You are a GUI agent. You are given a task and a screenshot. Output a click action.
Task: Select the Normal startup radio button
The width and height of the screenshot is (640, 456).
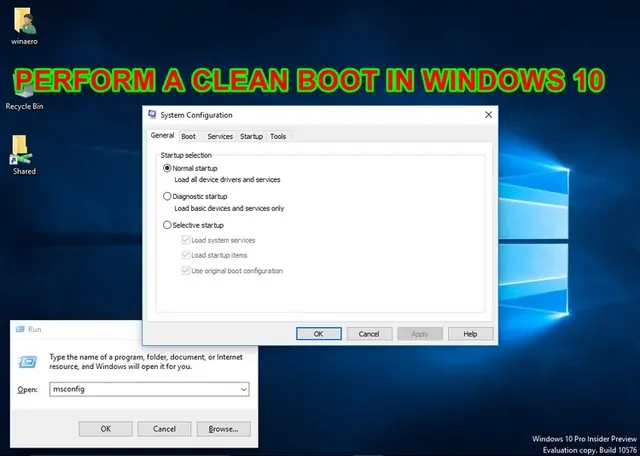pos(167,168)
